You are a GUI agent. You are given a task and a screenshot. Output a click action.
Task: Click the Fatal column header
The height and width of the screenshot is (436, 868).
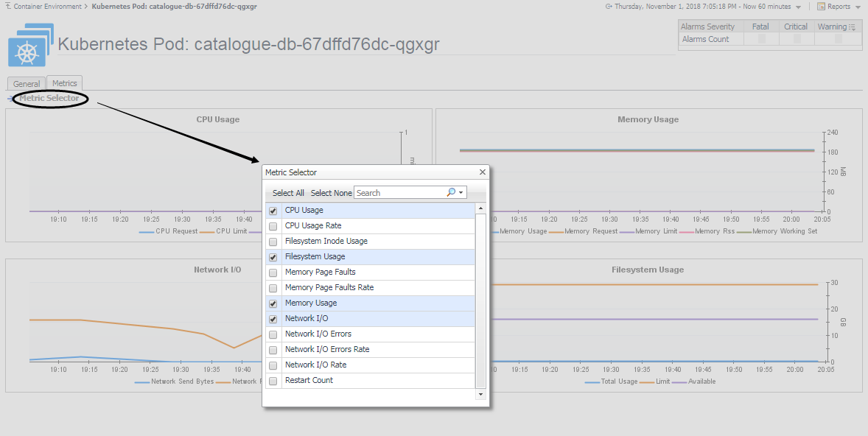(x=761, y=27)
